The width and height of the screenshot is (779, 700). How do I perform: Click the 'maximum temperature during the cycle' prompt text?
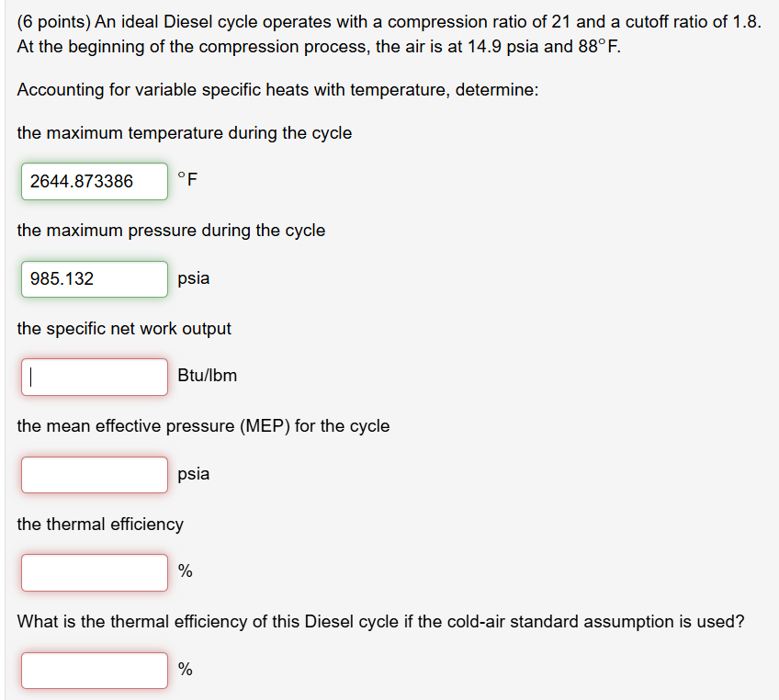[184, 133]
